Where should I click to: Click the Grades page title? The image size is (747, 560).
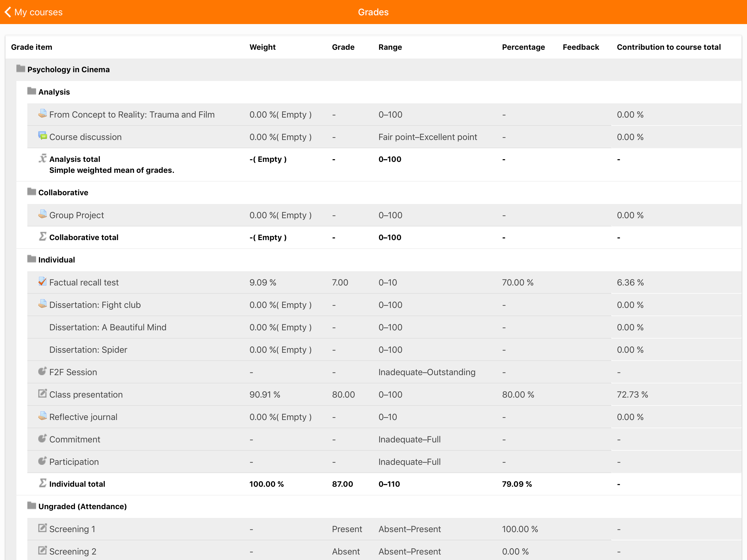(373, 12)
